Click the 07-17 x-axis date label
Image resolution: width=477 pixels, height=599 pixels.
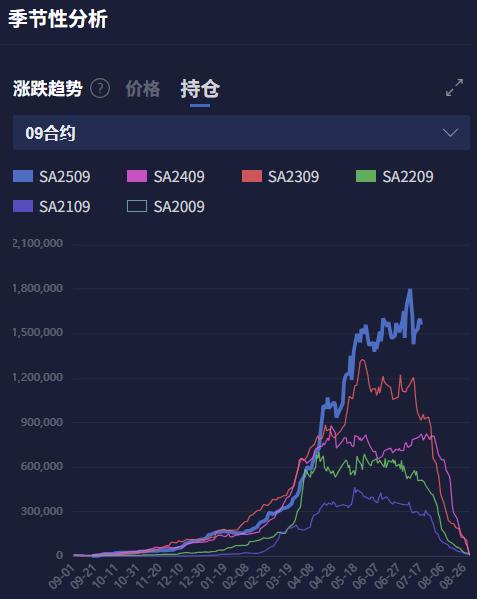(409, 576)
